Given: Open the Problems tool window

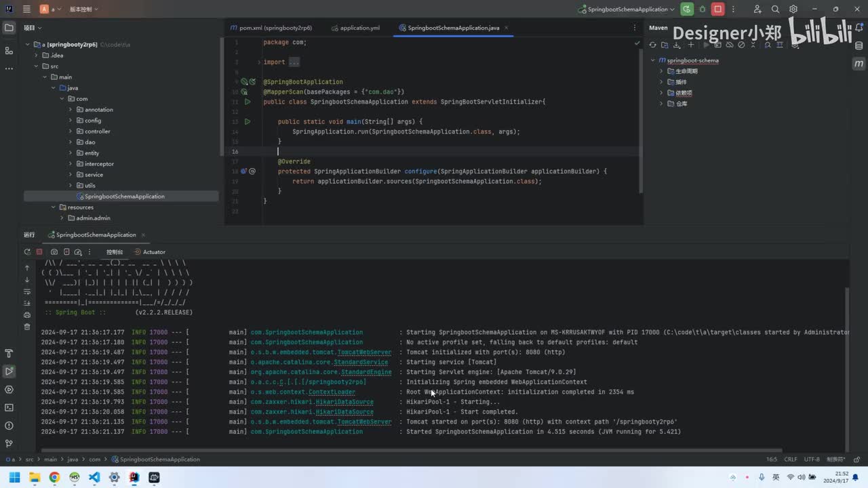Looking at the screenshot, I should click(x=9, y=426).
